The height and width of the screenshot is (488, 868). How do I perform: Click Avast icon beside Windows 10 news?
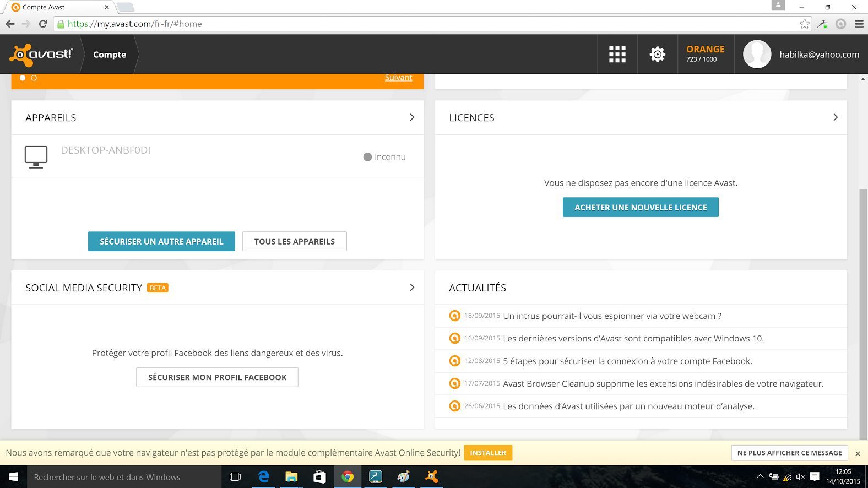coord(454,338)
